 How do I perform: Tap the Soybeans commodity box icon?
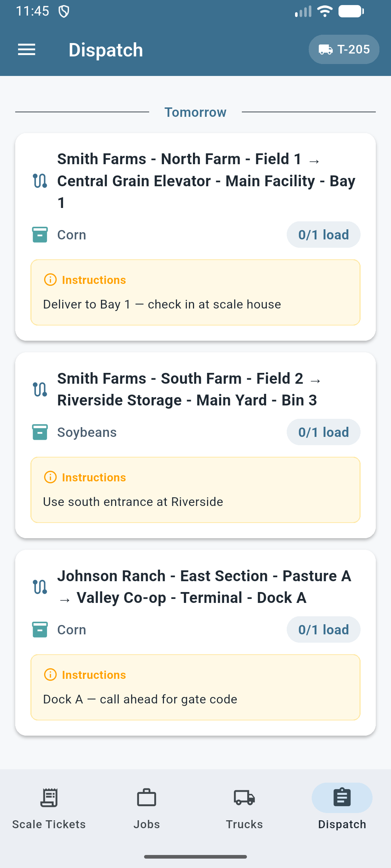tap(40, 432)
